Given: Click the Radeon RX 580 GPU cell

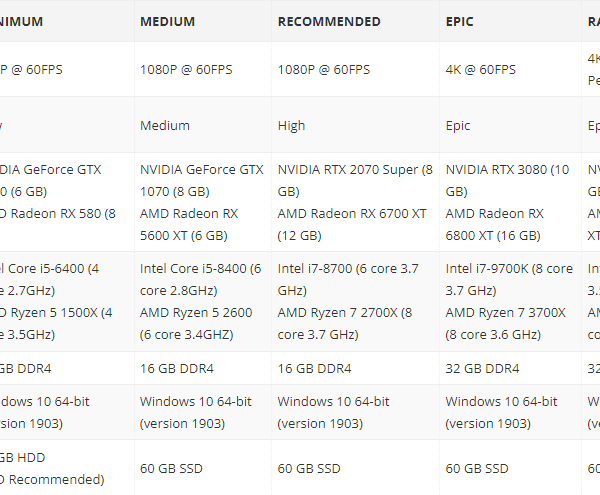Looking at the screenshot, I should tap(67, 202).
